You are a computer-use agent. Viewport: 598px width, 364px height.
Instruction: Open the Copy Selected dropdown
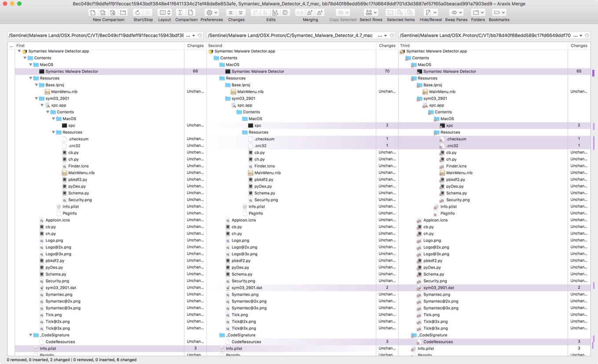[343, 13]
